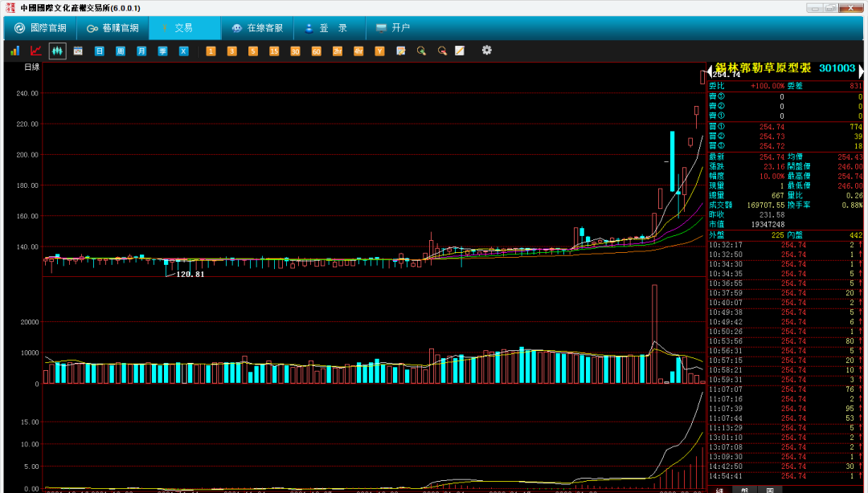
Task: Select the daily 日 period button
Action: coord(99,51)
